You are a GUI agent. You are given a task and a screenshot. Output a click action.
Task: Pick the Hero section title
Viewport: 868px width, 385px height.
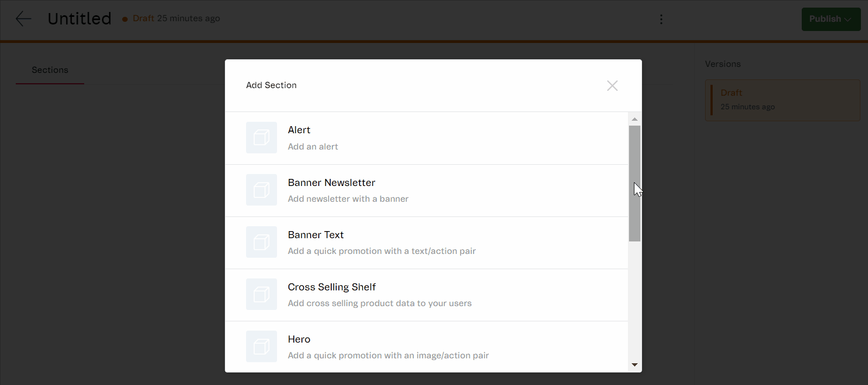pyautogui.click(x=299, y=339)
